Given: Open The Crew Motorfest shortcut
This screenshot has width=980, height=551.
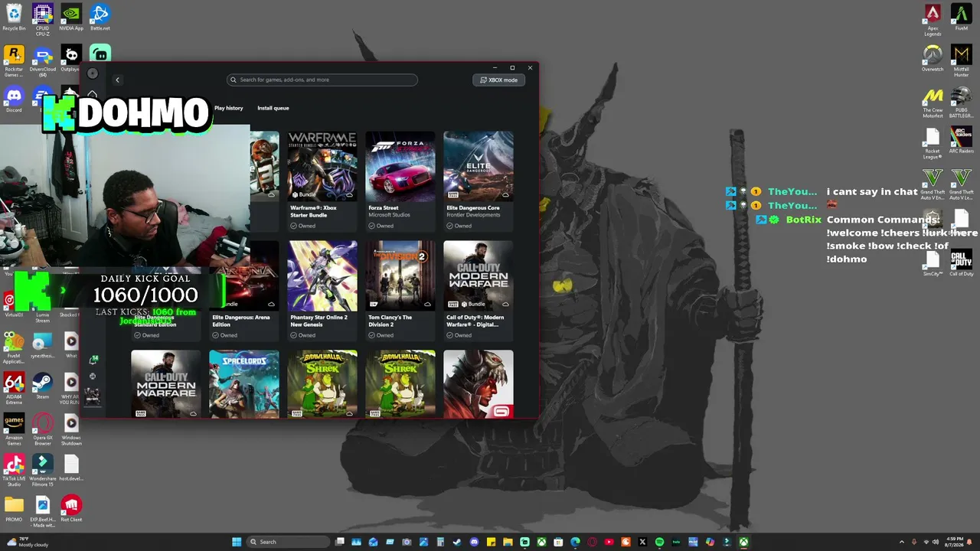Looking at the screenshot, I should coord(933,103).
